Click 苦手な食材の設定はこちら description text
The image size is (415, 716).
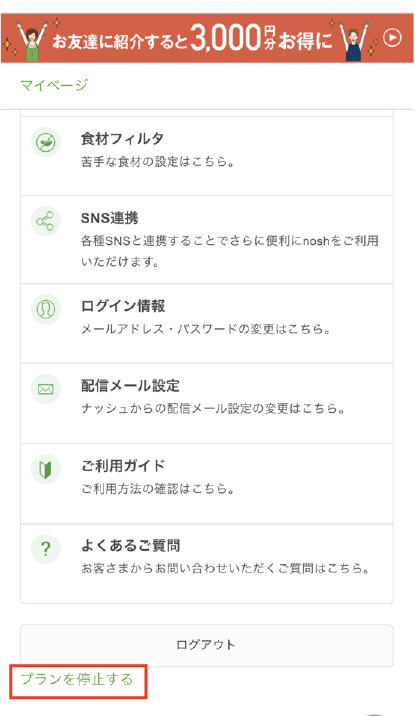click(x=158, y=162)
